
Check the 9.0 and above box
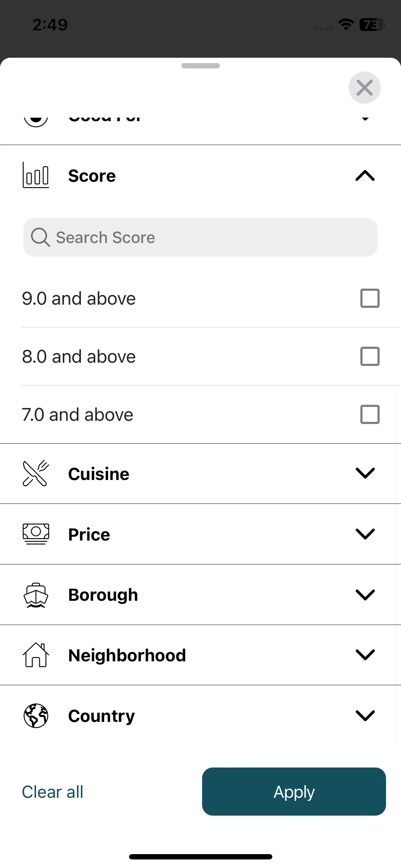click(x=370, y=298)
